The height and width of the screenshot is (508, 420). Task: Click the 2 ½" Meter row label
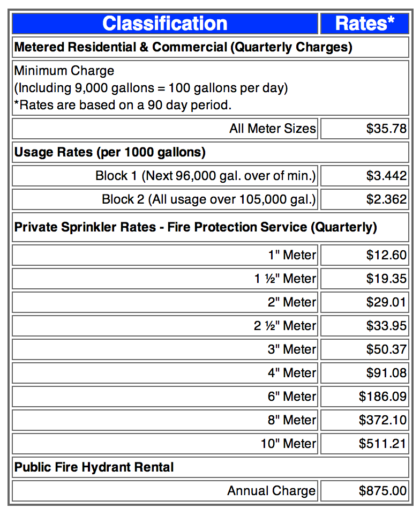tap(285, 326)
